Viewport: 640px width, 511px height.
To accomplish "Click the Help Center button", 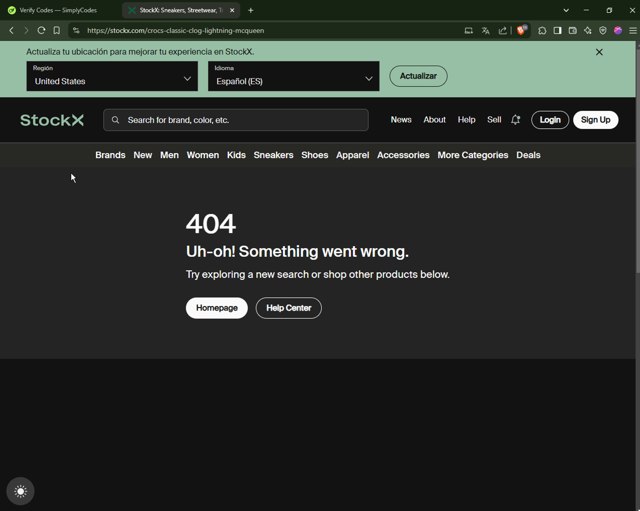I will tap(289, 308).
